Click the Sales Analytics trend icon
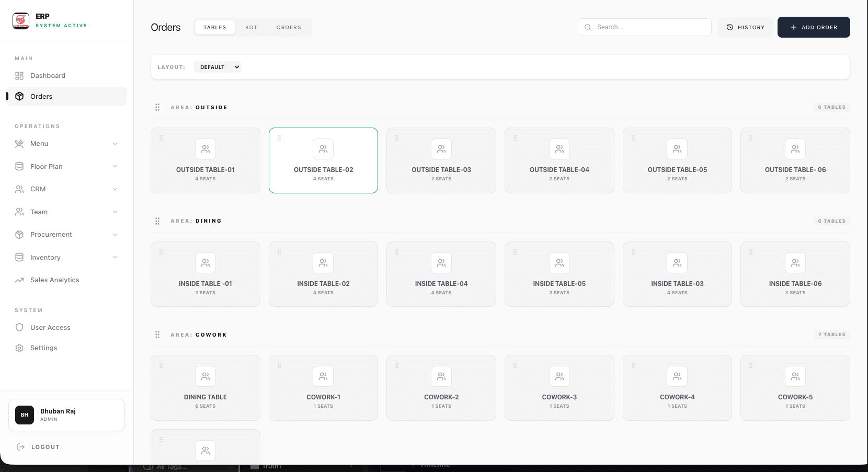Screen dimensions: 868x472 19,280
